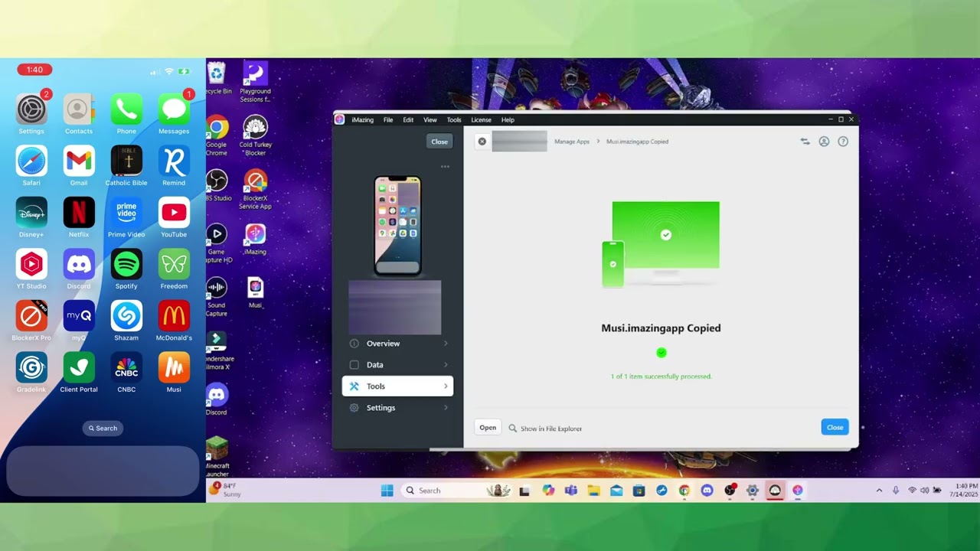The width and height of the screenshot is (980, 551).
Task: Open the Playground Sessions desktop shortcut
Action: pos(255,82)
